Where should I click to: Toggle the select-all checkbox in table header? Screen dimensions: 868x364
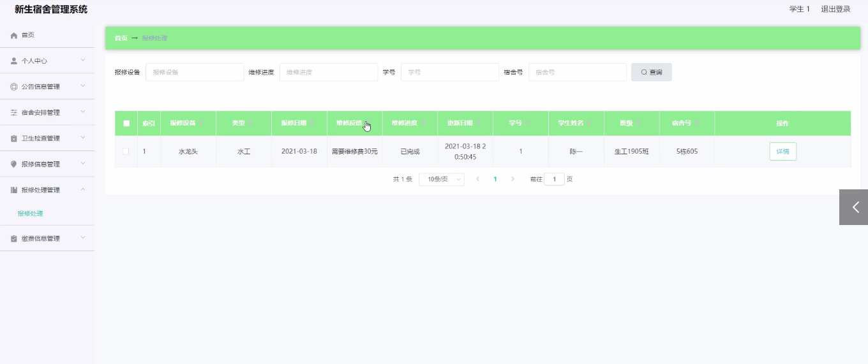point(126,124)
